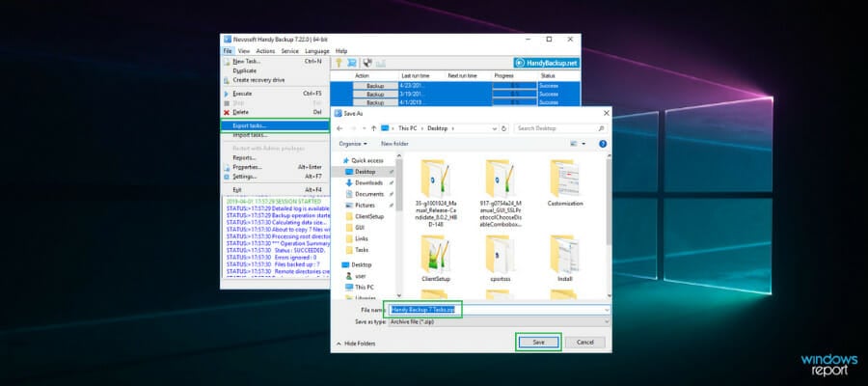Open the view options dropdown arrow

tap(583, 144)
